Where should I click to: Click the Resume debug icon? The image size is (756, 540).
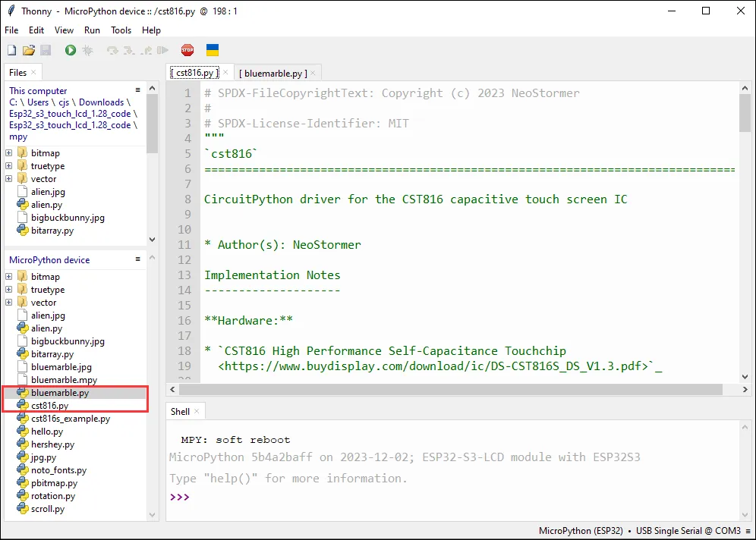point(162,50)
